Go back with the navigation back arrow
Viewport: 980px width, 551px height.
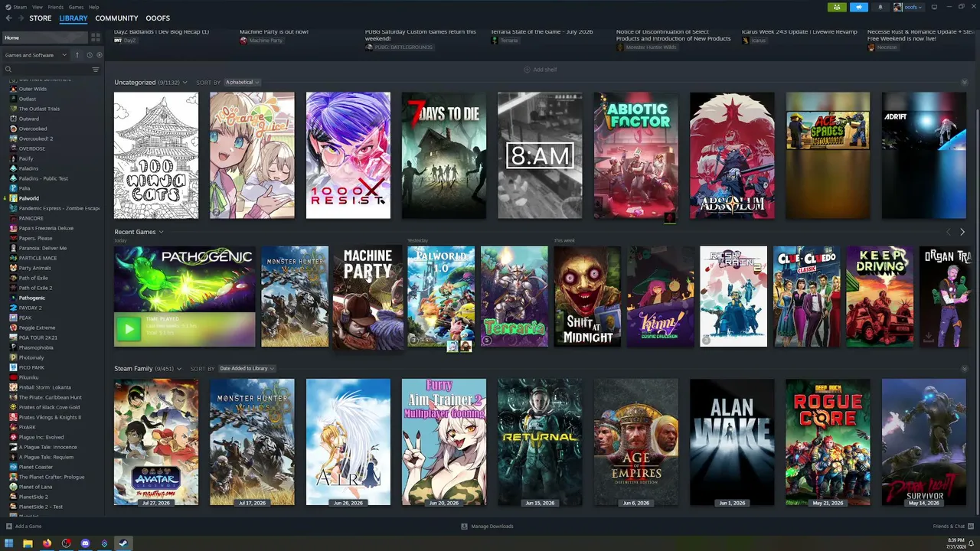(9, 18)
